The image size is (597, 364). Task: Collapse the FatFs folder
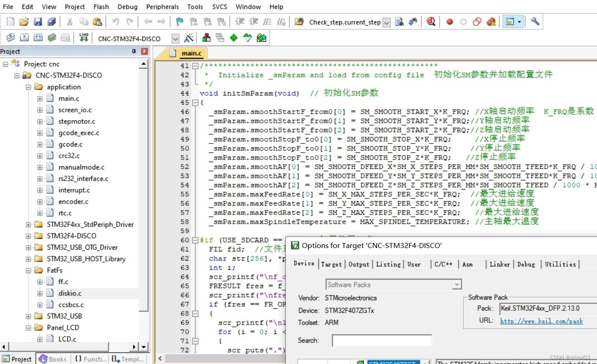tap(28, 270)
